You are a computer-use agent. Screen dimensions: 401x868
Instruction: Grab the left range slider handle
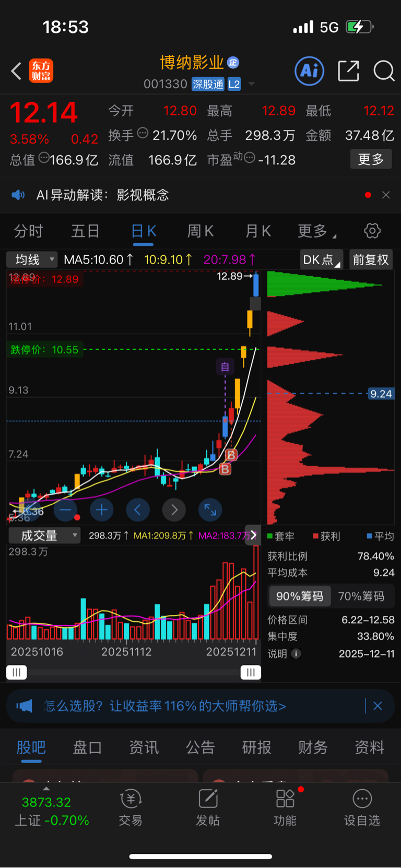17,672
